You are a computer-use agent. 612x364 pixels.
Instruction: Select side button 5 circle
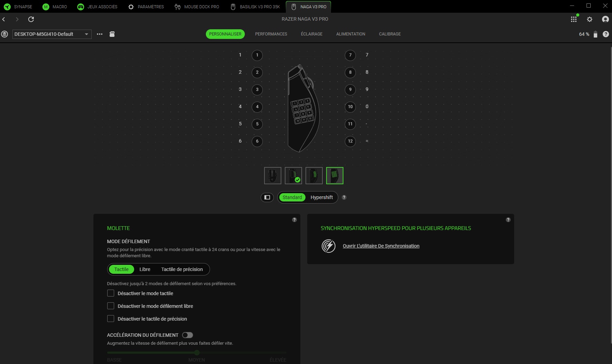[x=257, y=124]
